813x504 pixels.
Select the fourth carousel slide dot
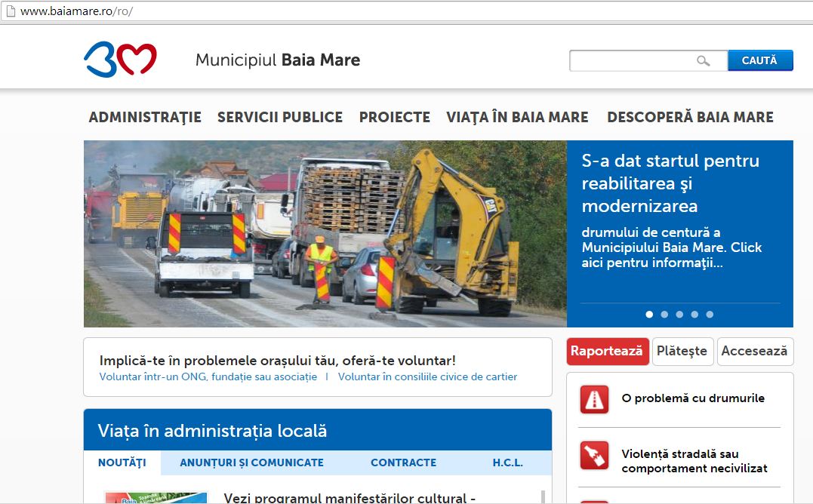[x=694, y=315]
